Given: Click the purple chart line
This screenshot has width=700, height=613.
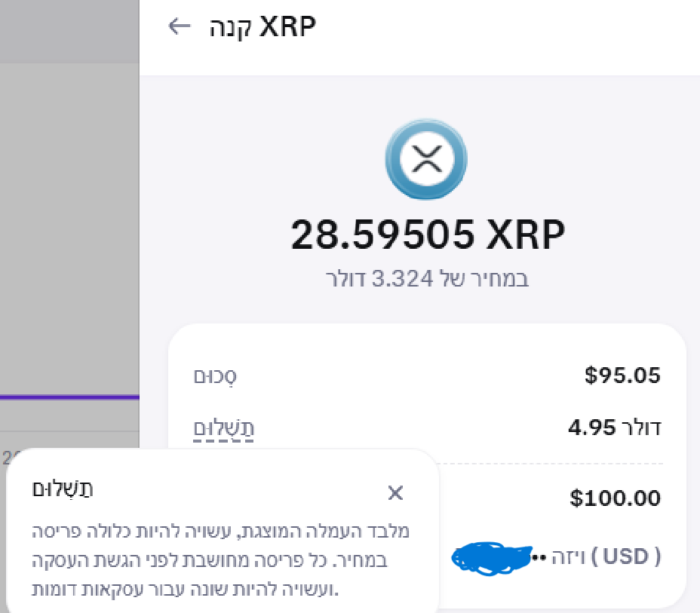Looking at the screenshot, I should coord(69,397).
